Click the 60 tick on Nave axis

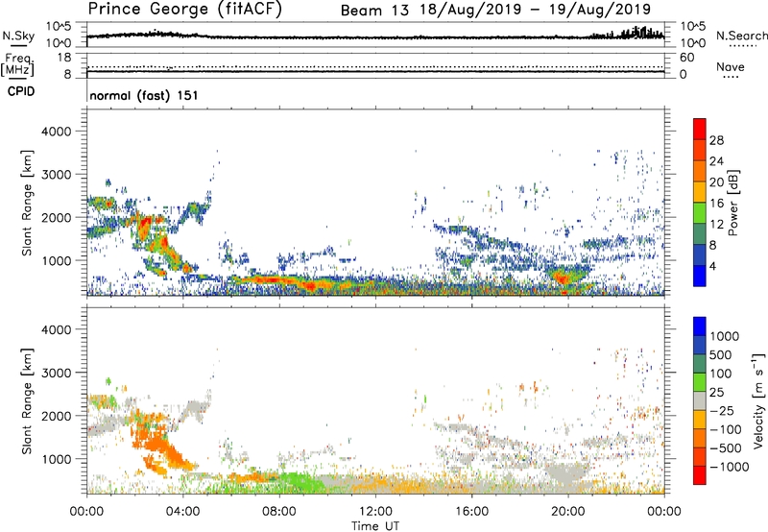click(686, 58)
